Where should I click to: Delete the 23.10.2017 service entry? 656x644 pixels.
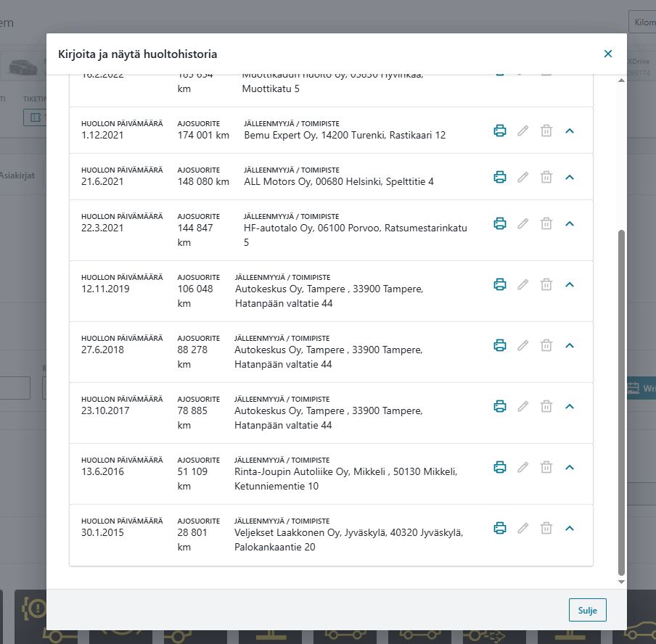546,406
